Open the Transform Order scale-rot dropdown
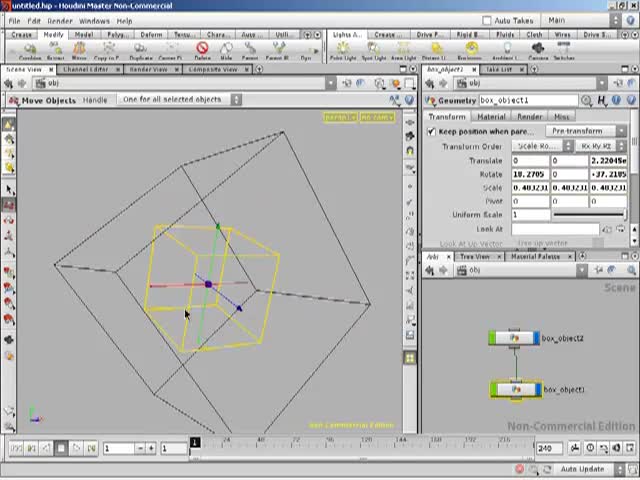 point(542,146)
